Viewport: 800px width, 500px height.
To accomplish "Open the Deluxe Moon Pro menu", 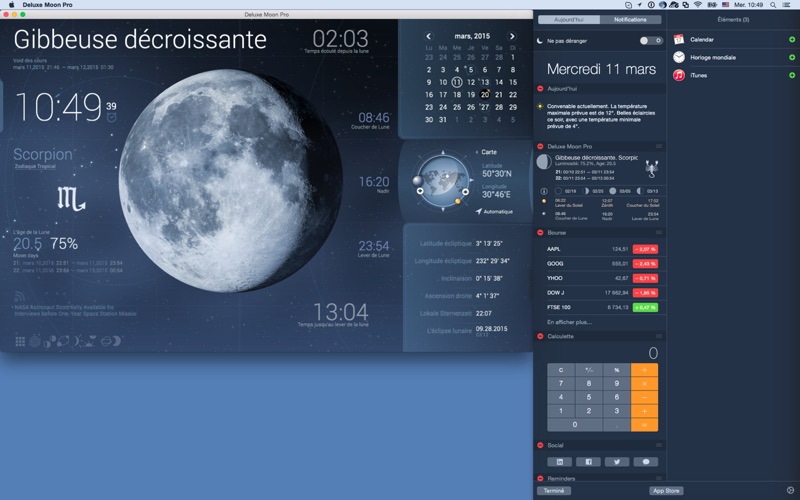I will click(47, 5).
